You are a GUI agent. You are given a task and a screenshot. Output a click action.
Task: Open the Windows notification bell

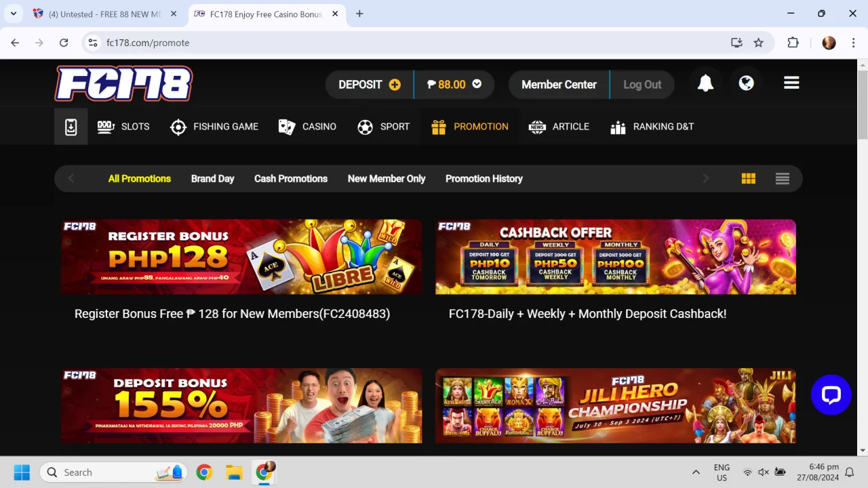point(850,472)
